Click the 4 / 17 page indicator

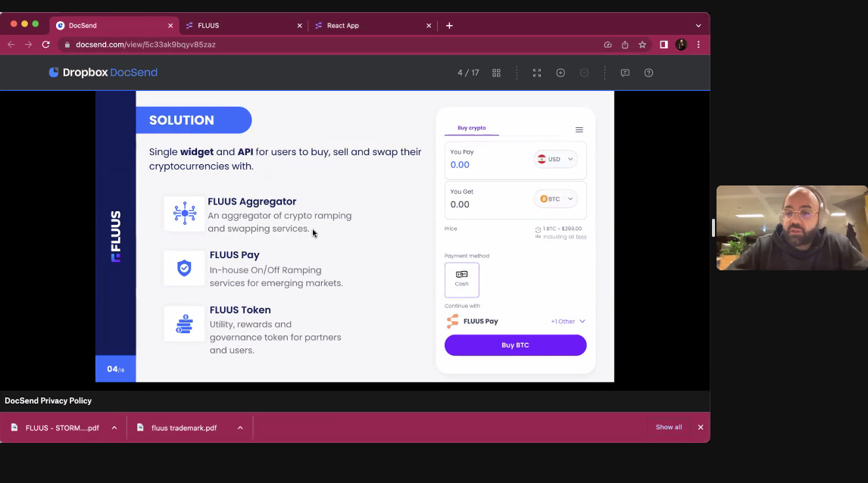[x=468, y=73]
